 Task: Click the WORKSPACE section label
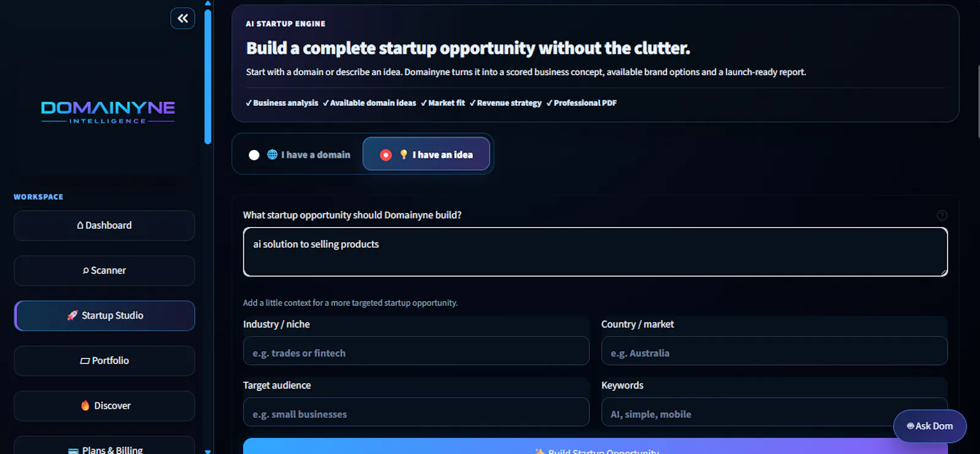tap(39, 197)
